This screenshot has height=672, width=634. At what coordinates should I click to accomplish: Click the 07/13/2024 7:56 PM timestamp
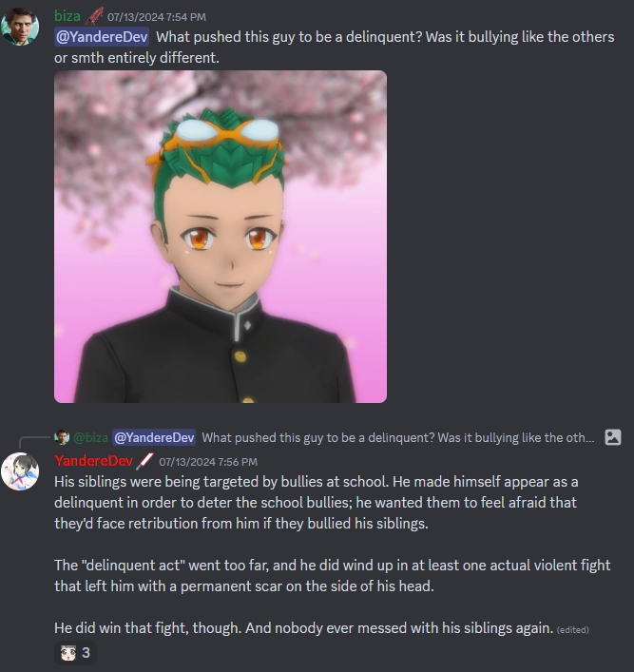(x=208, y=462)
